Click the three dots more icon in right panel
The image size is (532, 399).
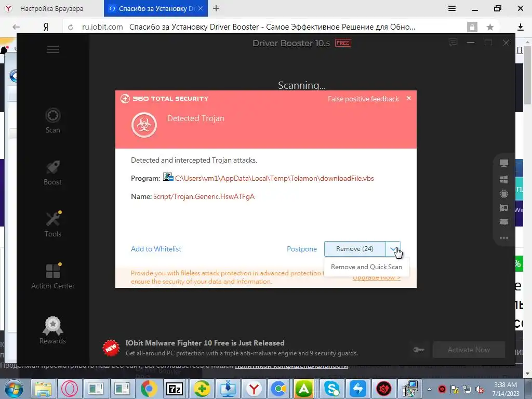tap(504, 238)
